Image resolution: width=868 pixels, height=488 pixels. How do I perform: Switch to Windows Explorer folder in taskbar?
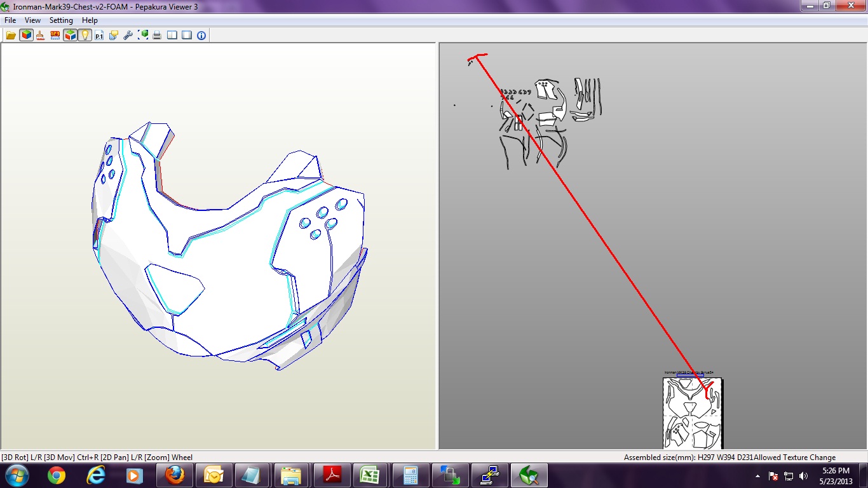click(x=291, y=475)
